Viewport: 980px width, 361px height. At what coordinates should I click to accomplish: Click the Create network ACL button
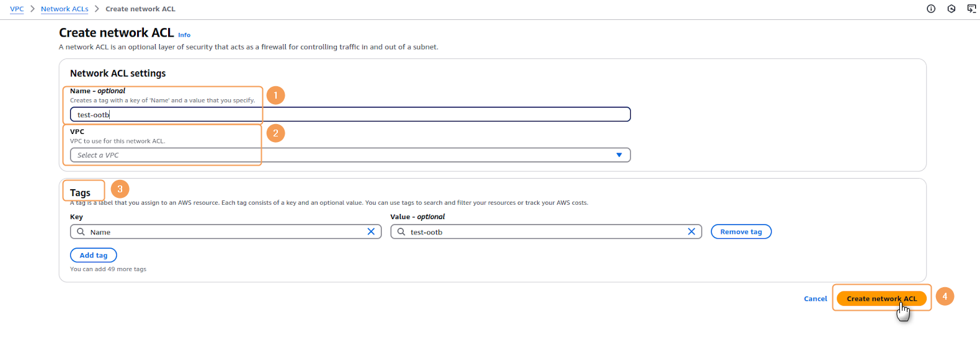click(881, 298)
